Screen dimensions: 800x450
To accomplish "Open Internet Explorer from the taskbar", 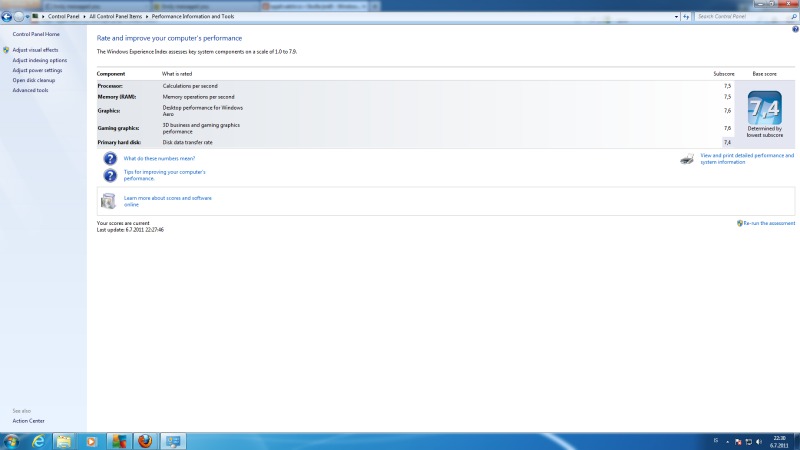I will [38, 441].
